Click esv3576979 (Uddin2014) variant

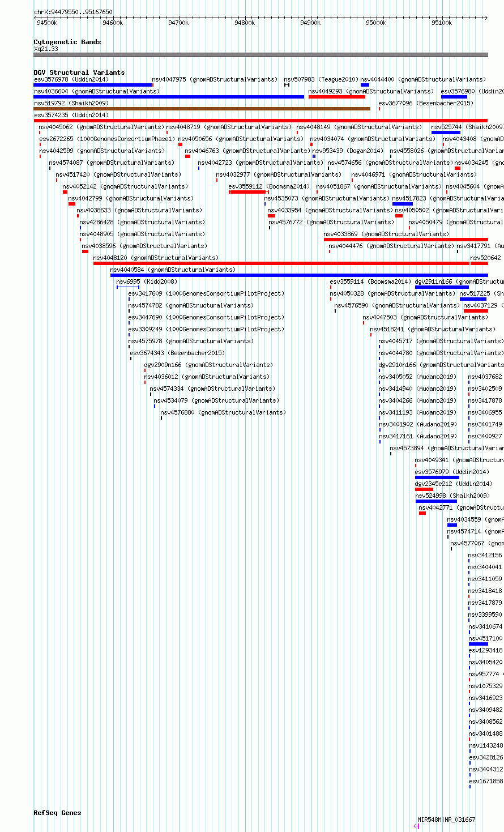coord(452,472)
